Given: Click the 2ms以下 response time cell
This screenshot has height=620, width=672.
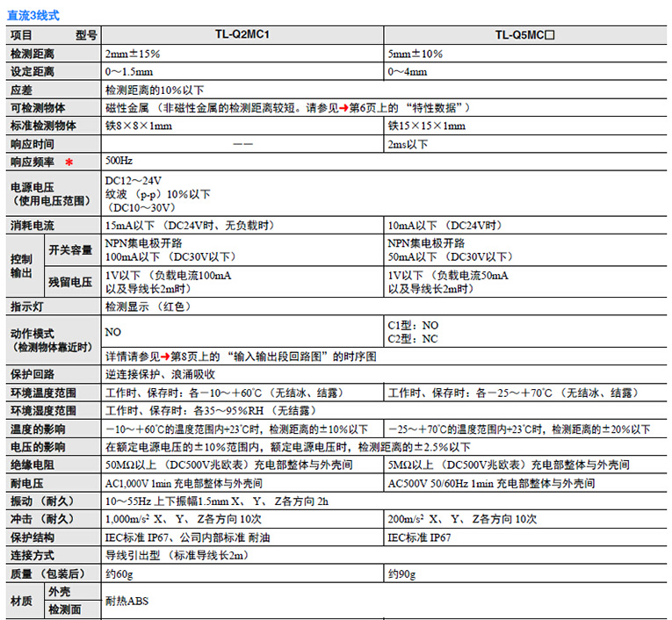Looking at the screenshot, I should 408,144.
